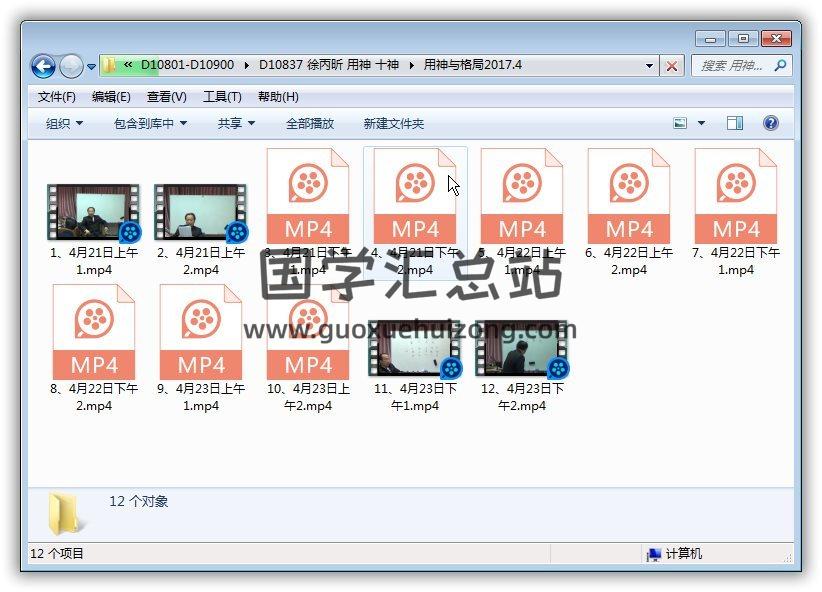This screenshot has height=592, width=822.
Task: Expand the arrow after D10801-D10900
Action: coord(246,66)
